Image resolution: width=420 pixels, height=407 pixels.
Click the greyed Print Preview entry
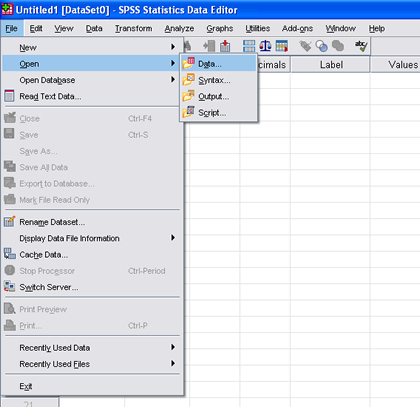click(x=92, y=309)
